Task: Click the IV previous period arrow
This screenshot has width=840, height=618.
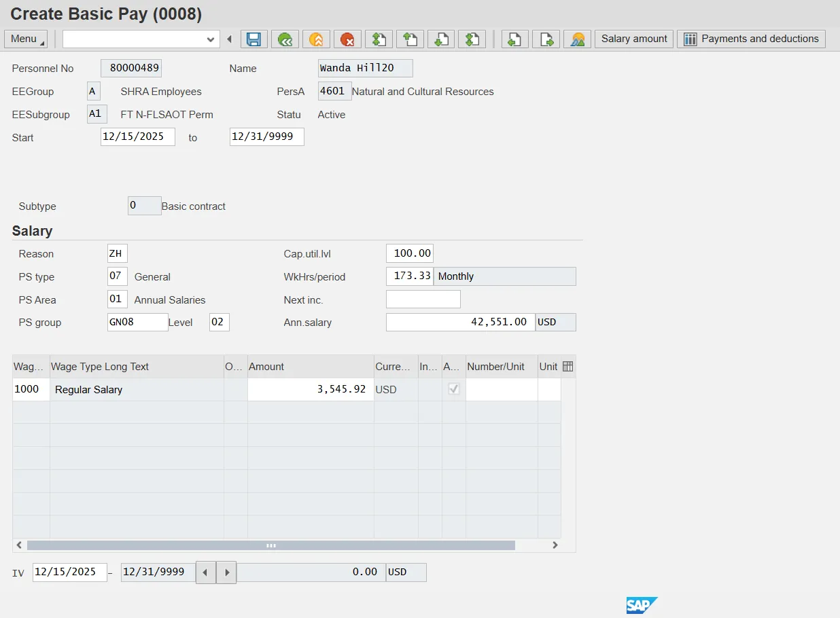Action: pyautogui.click(x=206, y=572)
